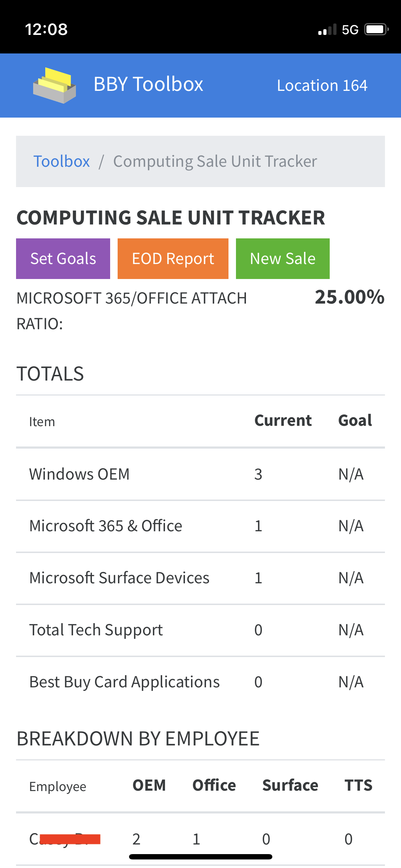Open the EOD Report
This screenshot has width=401, height=868.
(x=173, y=258)
